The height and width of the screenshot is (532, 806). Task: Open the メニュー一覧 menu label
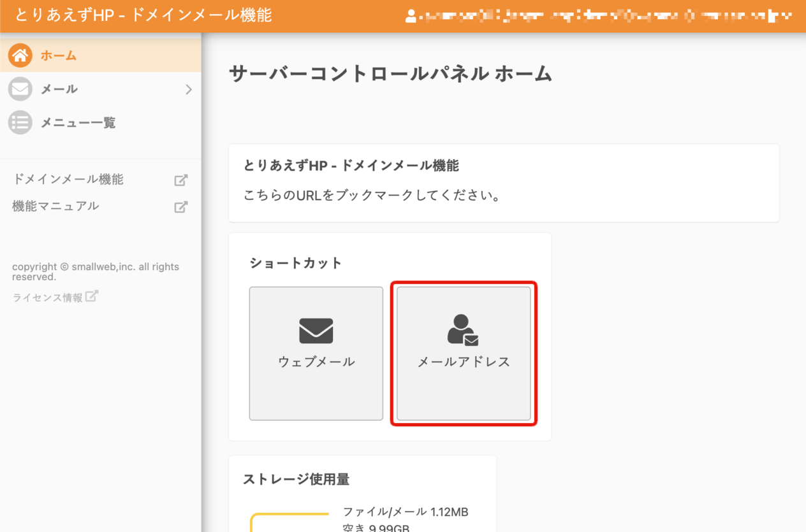78,122
